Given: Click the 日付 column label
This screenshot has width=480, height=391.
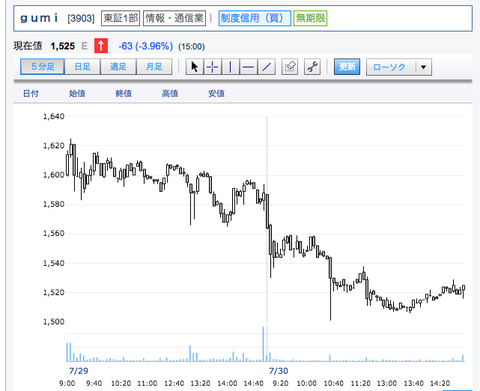Looking at the screenshot, I should (31, 94).
